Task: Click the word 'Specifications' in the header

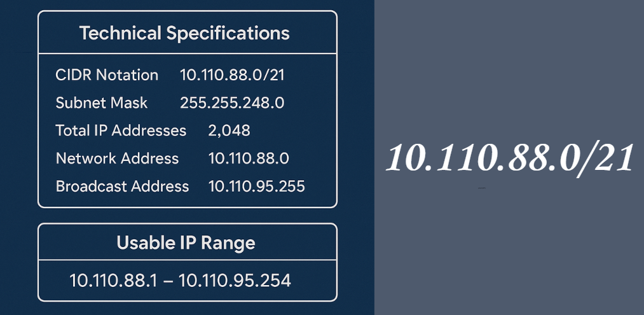Action: 228,33
